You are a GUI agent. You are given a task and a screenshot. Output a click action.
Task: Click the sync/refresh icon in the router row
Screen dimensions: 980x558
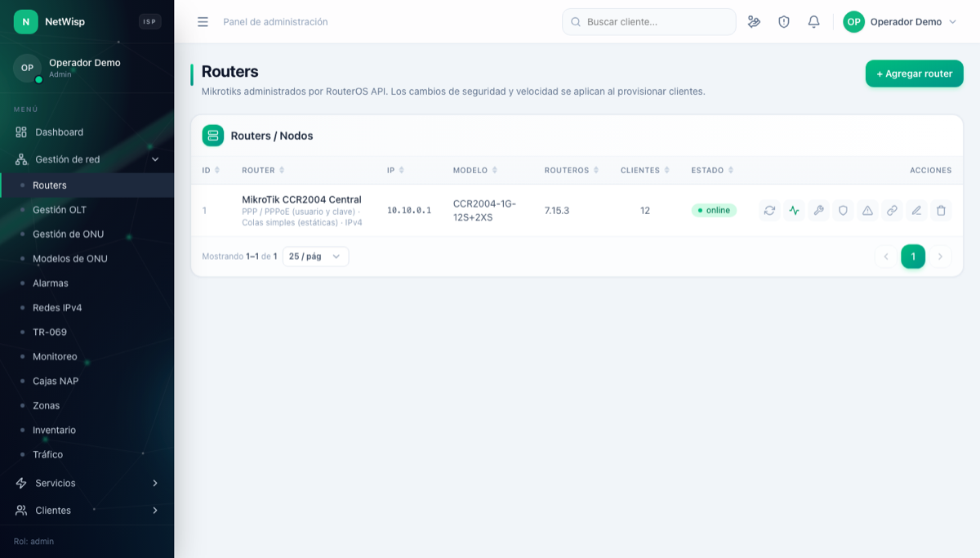click(x=769, y=211)
